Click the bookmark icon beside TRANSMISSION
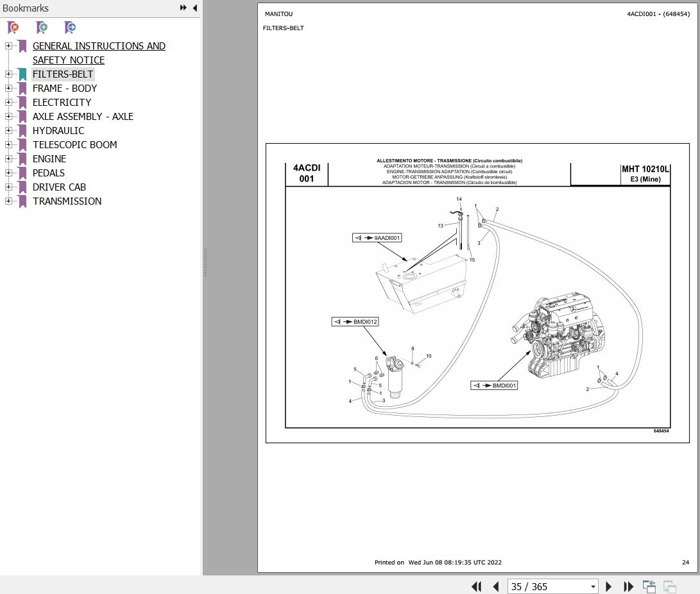Screen dimensions: 700x594 click(22, 201)
